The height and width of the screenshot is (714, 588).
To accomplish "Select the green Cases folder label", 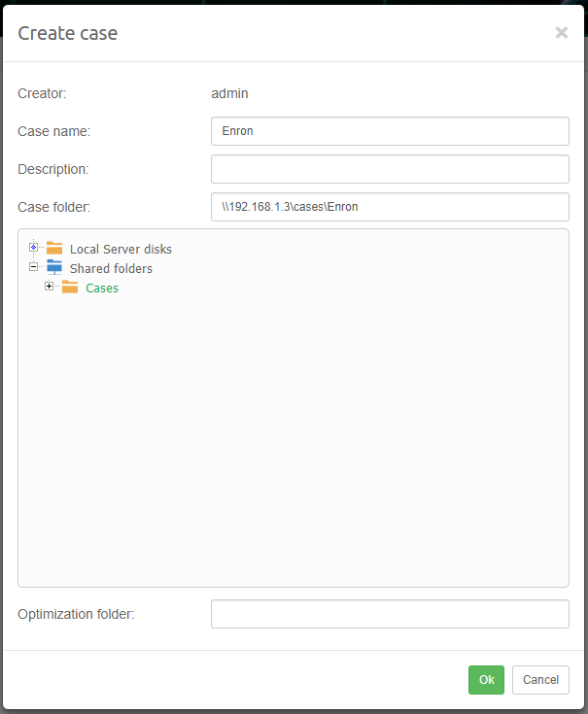I will (x=102, y=289).
